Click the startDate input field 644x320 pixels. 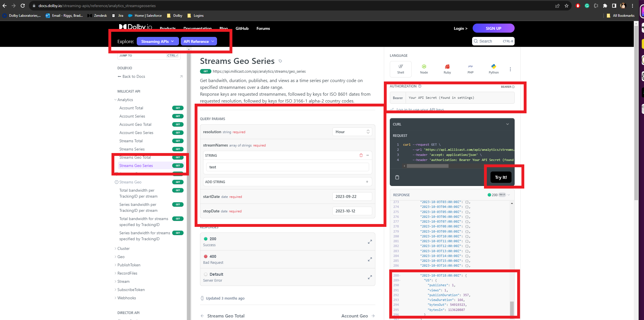tap(352, 196)
